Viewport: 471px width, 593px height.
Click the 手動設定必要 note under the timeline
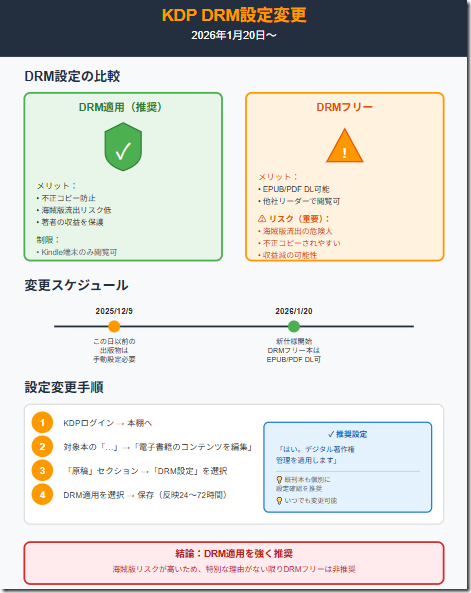pyautogui.click(x=114, y=360)
